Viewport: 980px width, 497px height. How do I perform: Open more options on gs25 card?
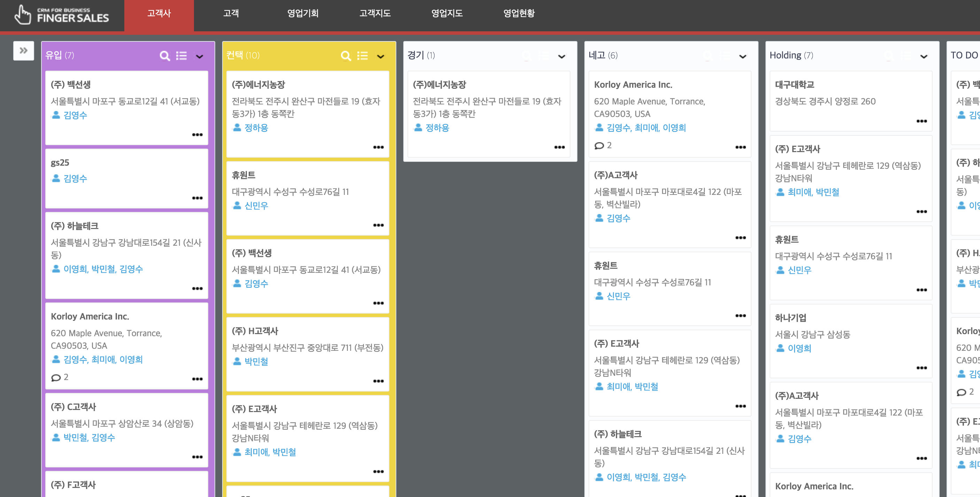click(x=197, y=198)
